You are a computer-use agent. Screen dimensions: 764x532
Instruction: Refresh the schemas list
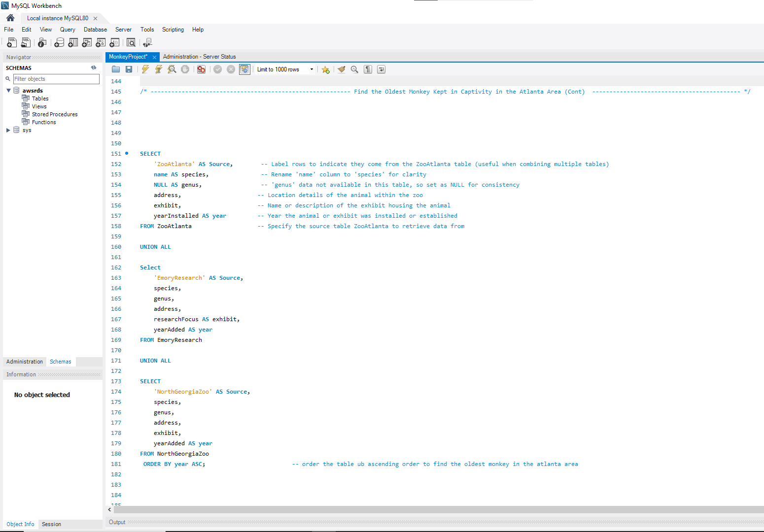point(94,68)
